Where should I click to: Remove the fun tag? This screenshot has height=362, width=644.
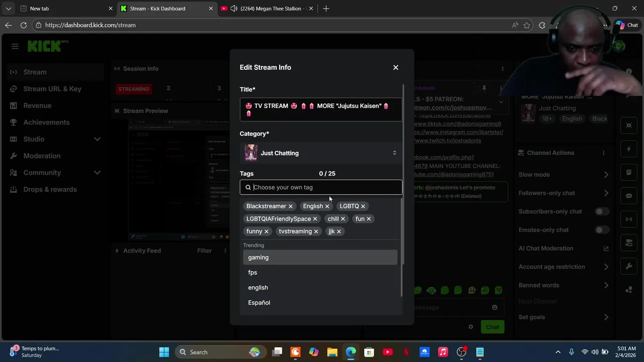[368, 219]
